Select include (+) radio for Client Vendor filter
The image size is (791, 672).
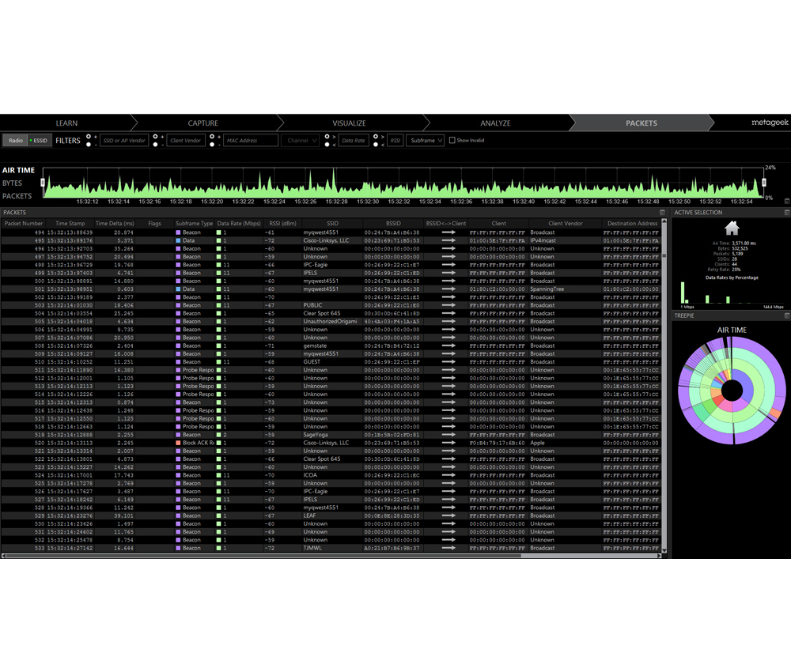coord(155,137)
